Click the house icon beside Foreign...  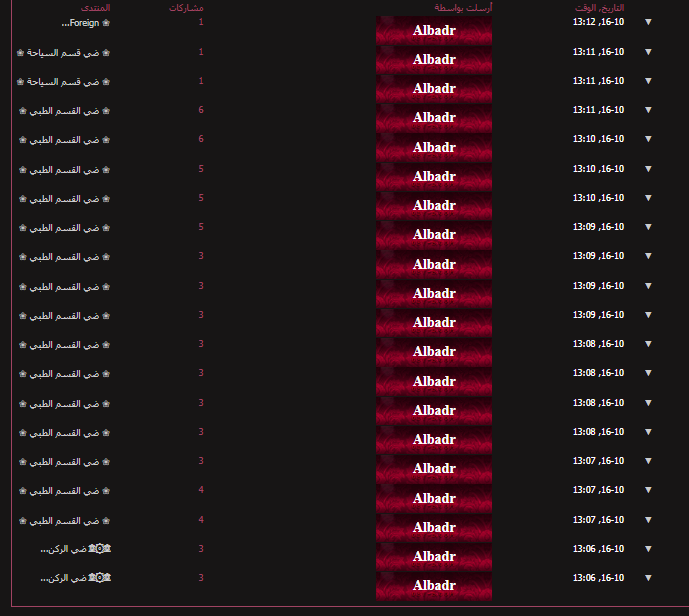point(107,22)
